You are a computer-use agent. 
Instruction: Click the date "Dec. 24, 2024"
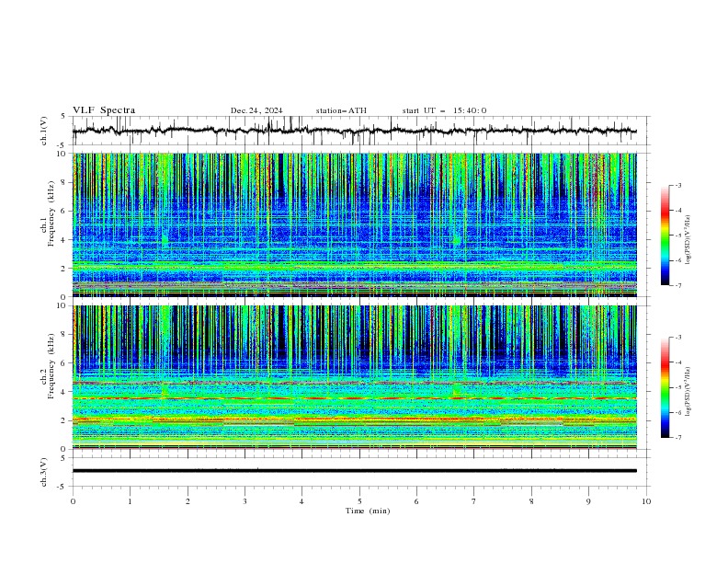coord(256,110)
